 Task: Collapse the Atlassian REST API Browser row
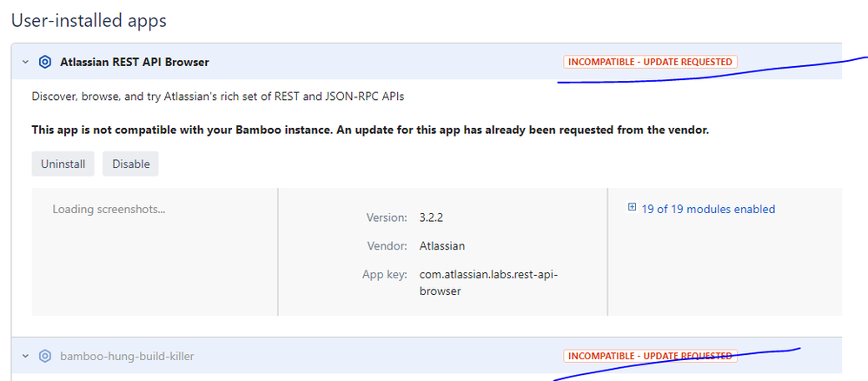(x=25, y=62)
